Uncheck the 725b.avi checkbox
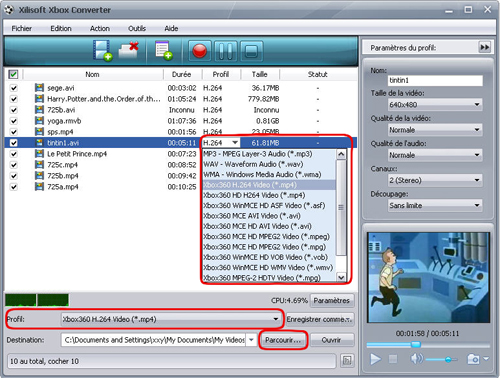500x378 pixels. click(14, 110)
